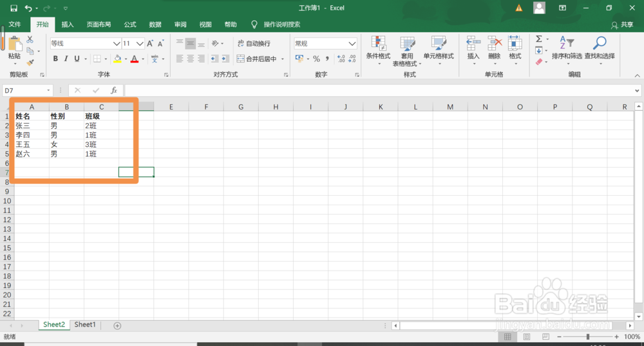Select column E header
This screenshot has width=644, height=346.
pos(171,107)
